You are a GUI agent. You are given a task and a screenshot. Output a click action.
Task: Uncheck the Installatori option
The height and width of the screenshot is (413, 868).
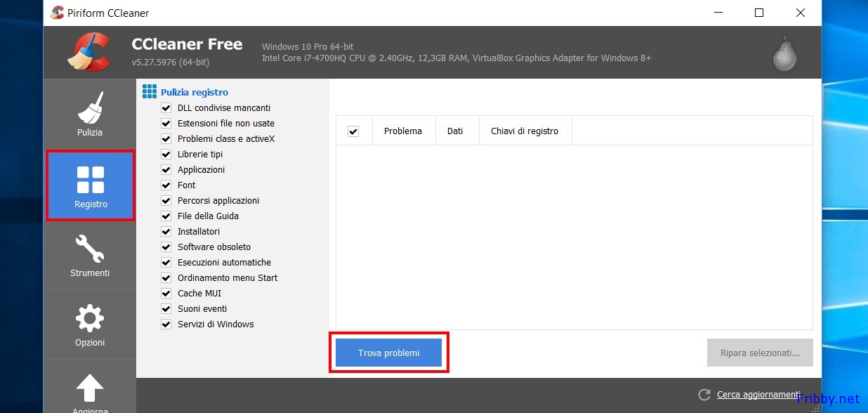coord(166,232)
